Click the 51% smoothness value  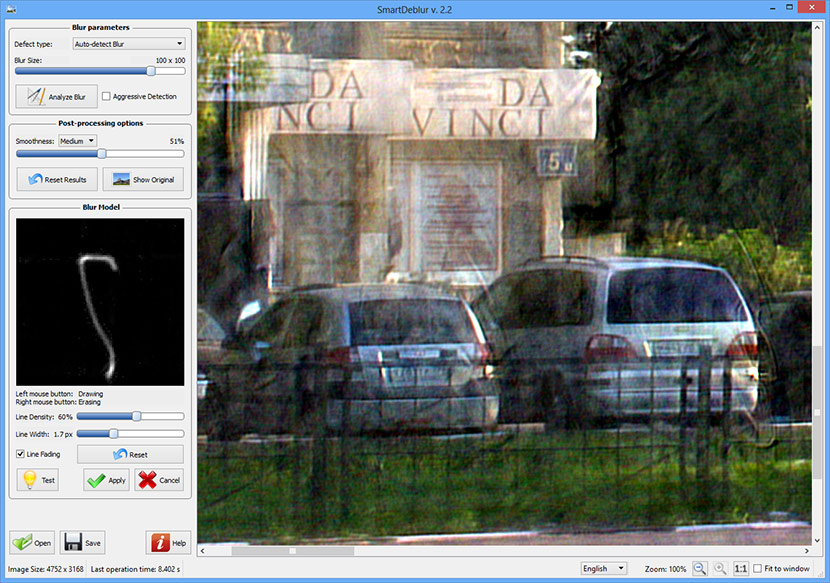tap(177, 141)
